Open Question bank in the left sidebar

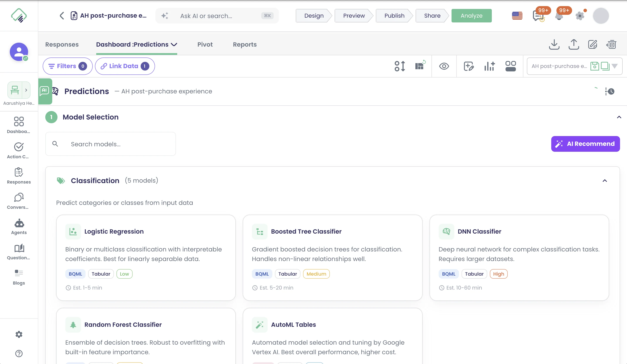[19, 251]
